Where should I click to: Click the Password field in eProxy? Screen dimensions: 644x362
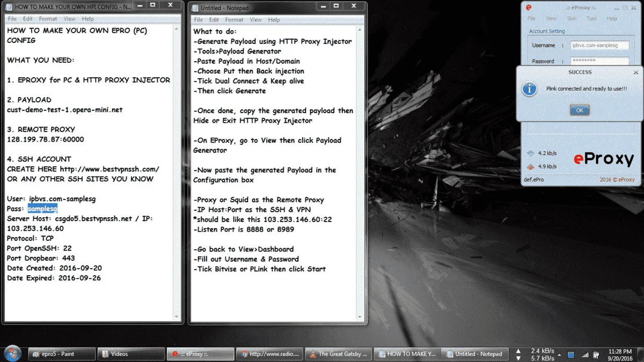[x=599, y=61]
